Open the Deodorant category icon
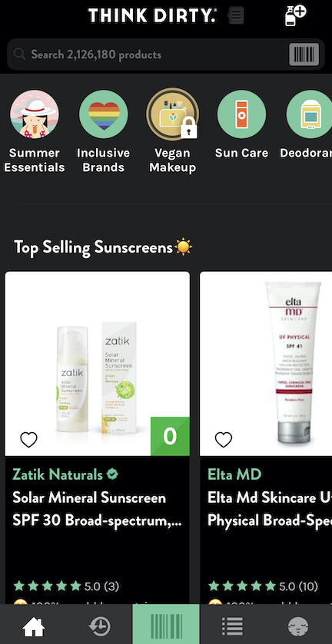The image size is (332, 644). click(310, 125)
